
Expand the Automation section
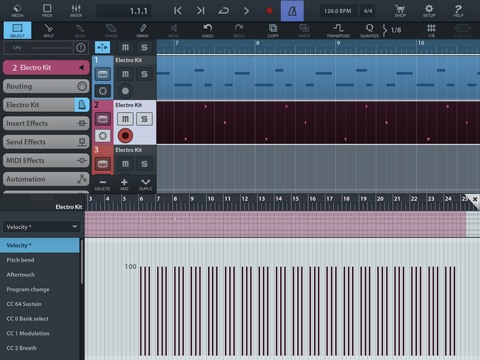[46, 179]
